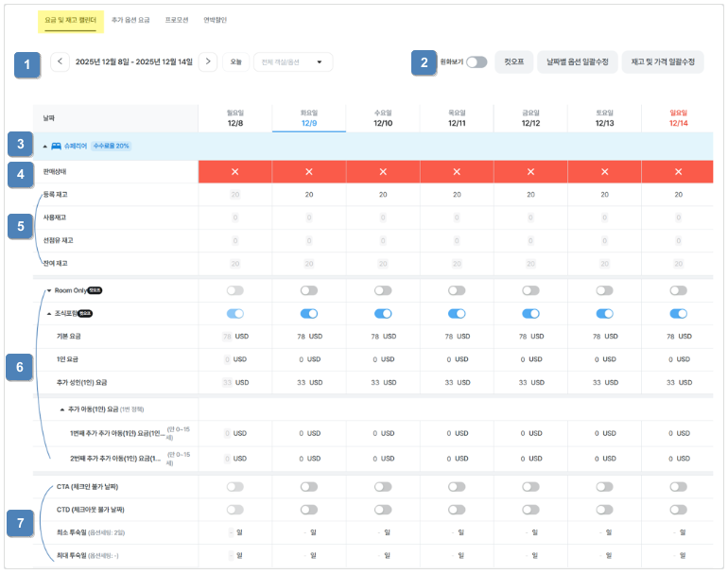Enable Room Only for 12/9

pyautogui.click(x=309, y=290)
